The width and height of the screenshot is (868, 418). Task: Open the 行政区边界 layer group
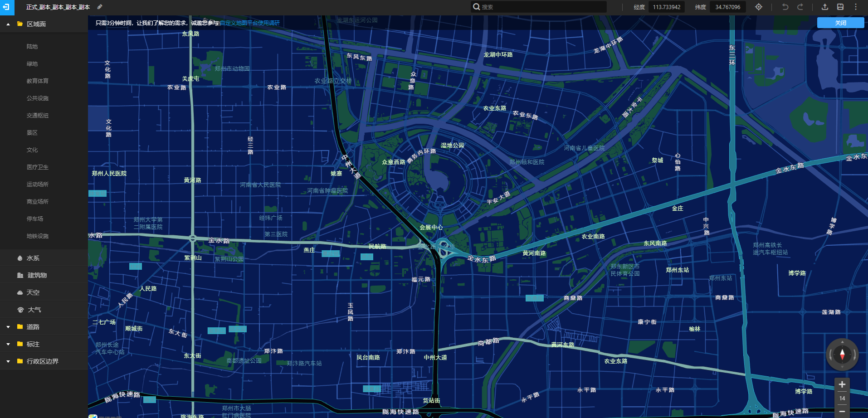(44, 361)
